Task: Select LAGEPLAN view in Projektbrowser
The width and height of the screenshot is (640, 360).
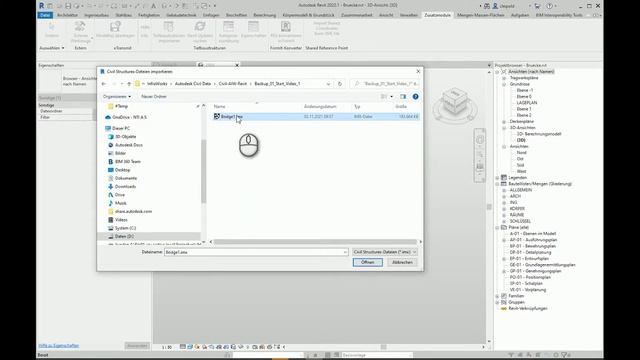Action: pos(527,103)
